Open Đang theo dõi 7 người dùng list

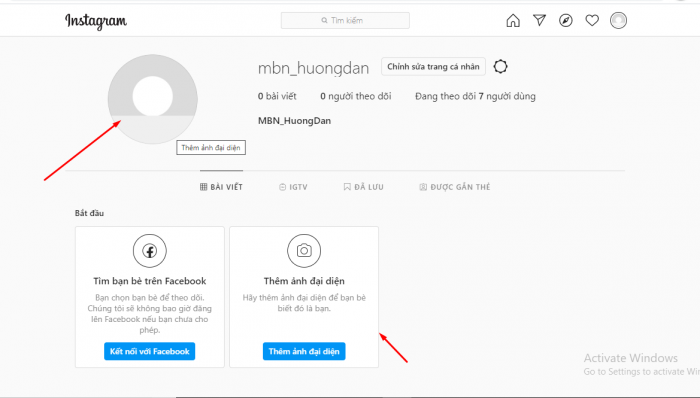point(475,96)
